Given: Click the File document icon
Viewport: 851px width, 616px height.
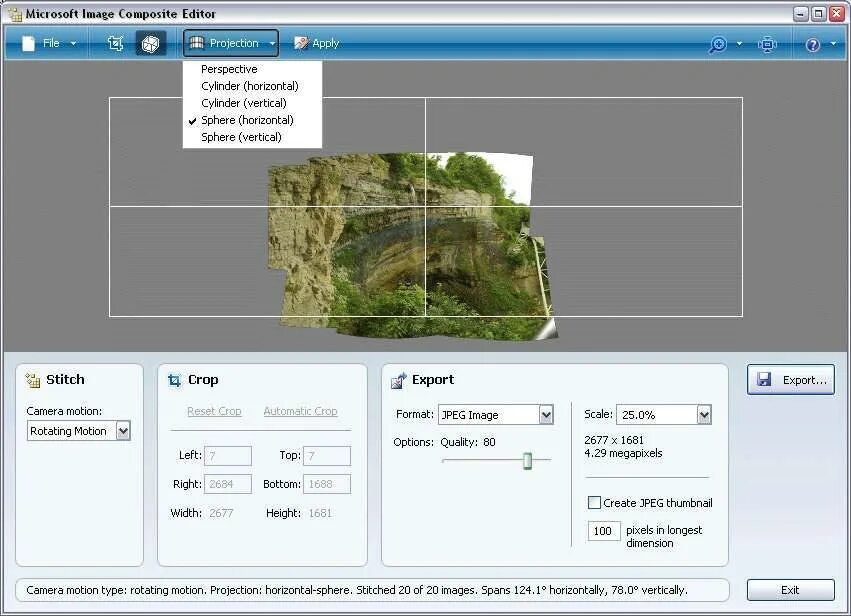Looking at the screenshot, I should tap(28, 43).
